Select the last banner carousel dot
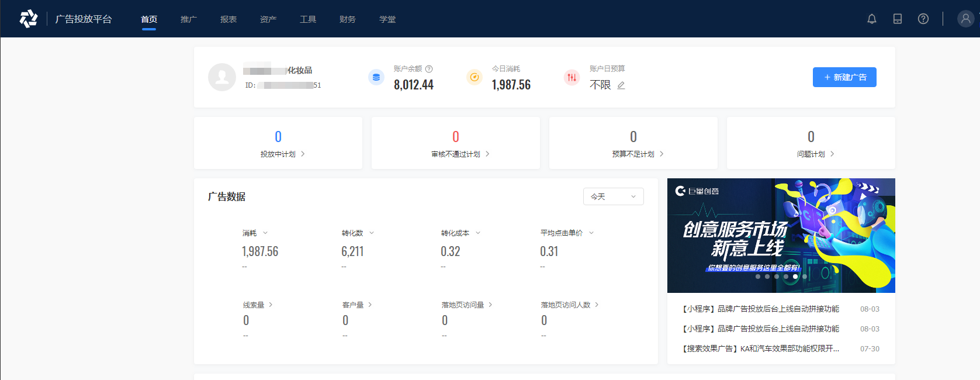Image resolution: width=980 pixels, height=380 pixels. [805, 277]
